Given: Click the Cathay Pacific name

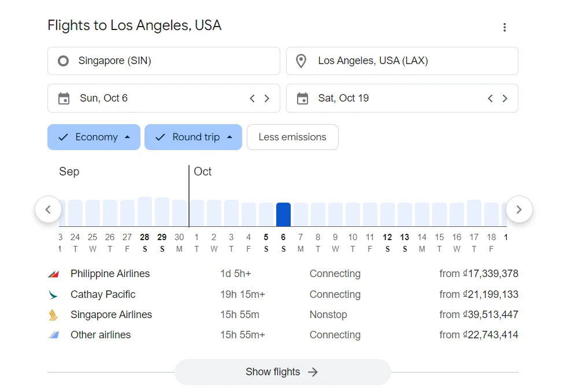Looking at the screenshot, I should tap(103, 294).
